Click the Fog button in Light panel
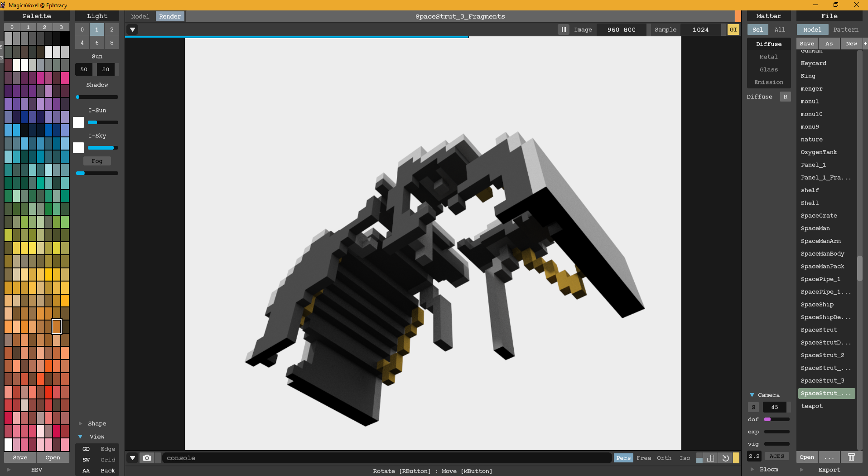This screenshot has width=868, height=476. tap(97, 161)
